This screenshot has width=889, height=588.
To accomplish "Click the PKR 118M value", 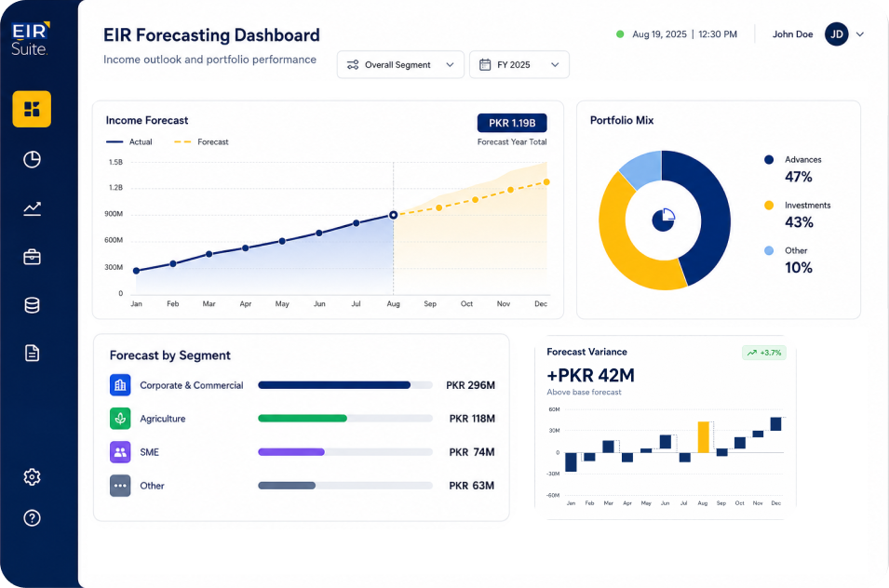I will (x=472, y=419).
